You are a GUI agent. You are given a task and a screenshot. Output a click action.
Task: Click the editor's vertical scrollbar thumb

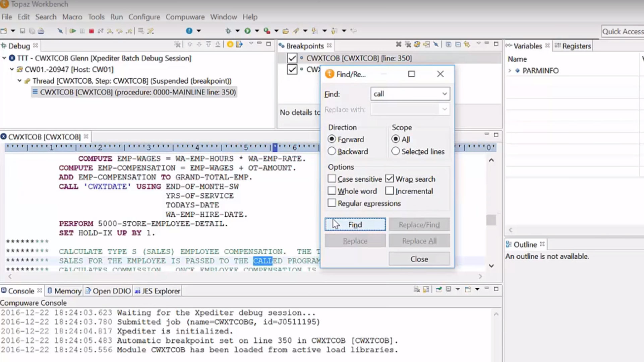[x=491, y=220]
